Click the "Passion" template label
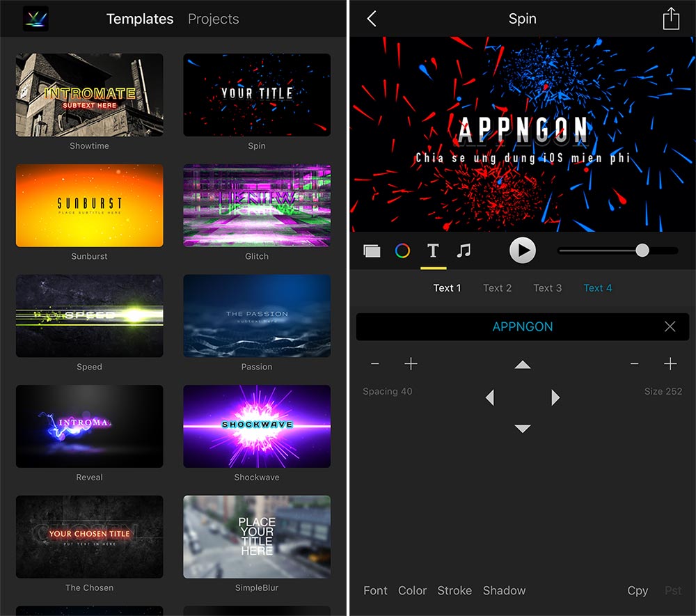696x616 pixels. tap(257, 367)
